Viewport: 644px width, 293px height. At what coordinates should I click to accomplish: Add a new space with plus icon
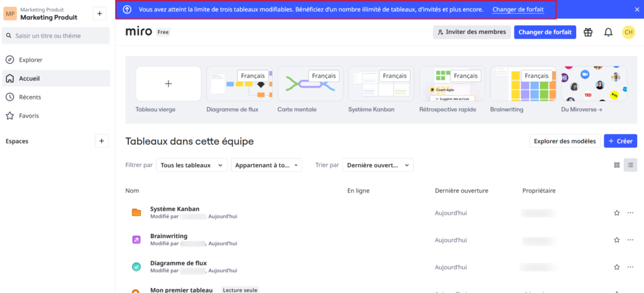coord(101,141)
